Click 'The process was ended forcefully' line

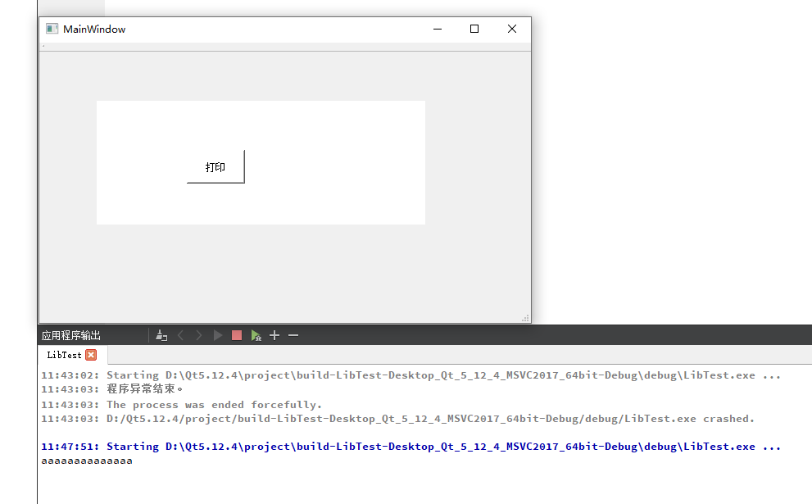[x=181, y=405]
